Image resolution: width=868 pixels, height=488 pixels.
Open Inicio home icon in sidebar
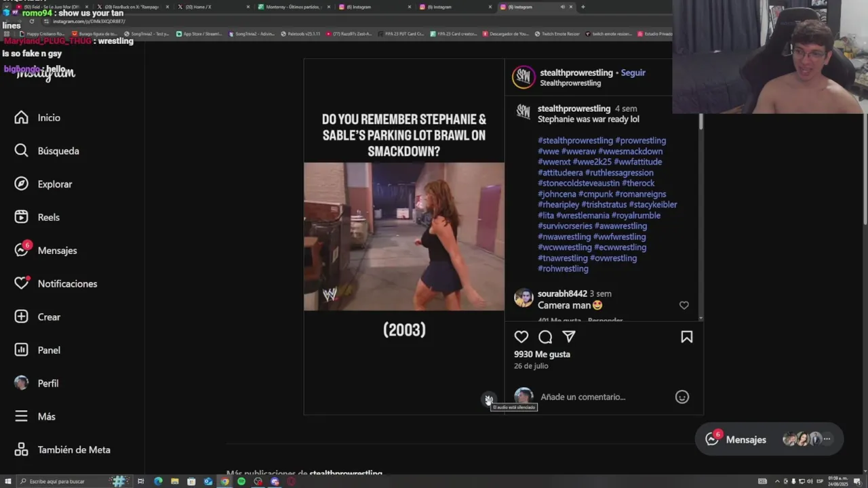coord(21,117)
